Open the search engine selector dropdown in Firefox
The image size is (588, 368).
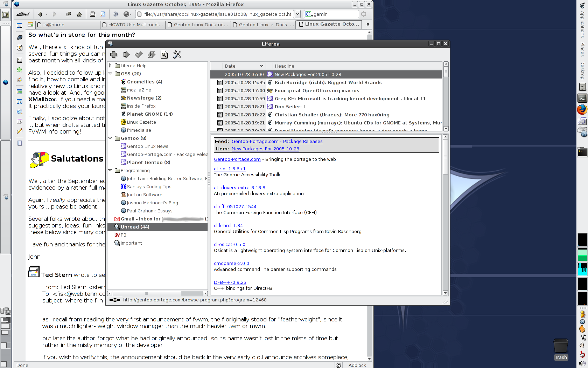click(x=309, y=14)
